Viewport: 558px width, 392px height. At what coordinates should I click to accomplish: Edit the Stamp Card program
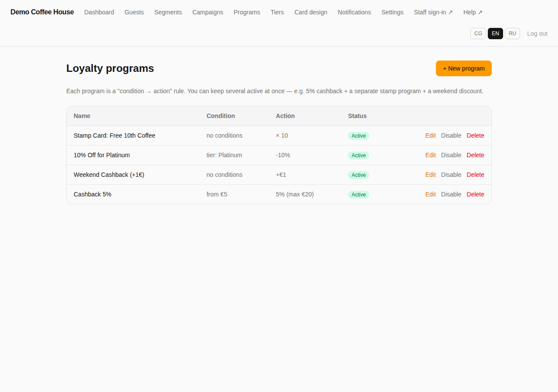(x=430, y=135)
